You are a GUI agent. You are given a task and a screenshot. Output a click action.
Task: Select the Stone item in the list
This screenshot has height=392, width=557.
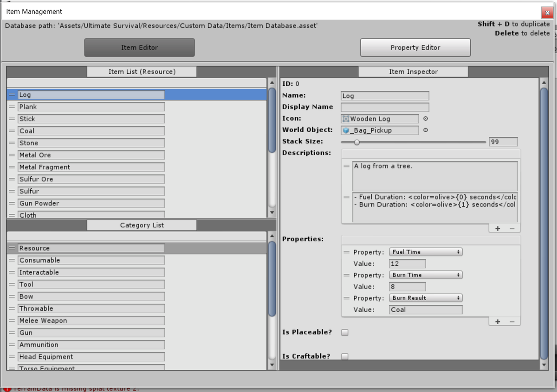click(91, 143)
